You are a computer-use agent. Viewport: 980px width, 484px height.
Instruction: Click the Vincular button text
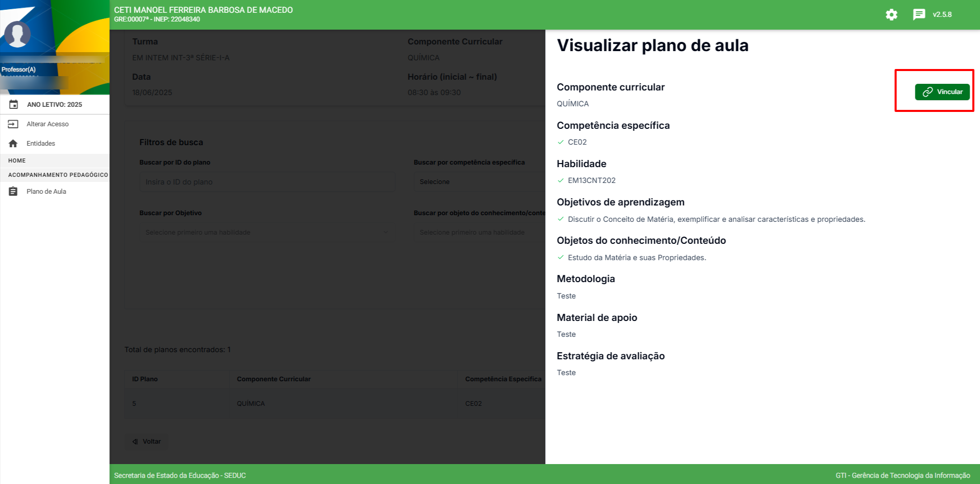[949, 92]
